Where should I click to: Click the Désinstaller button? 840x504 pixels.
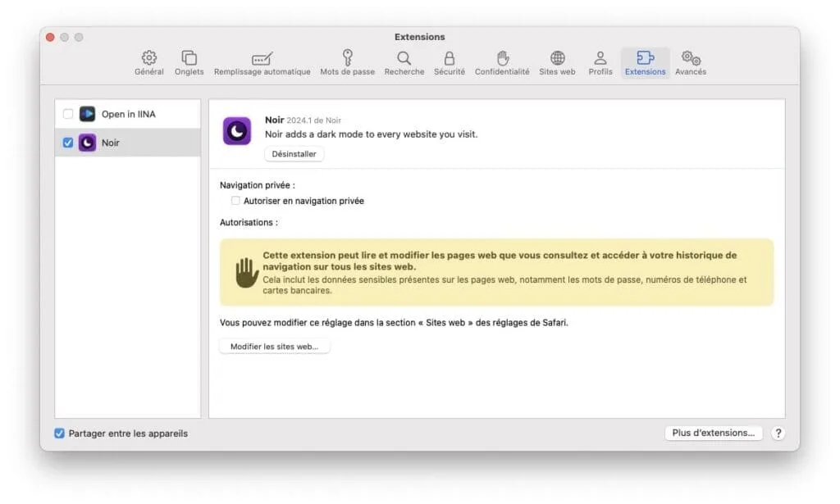[x=294, y=153]
